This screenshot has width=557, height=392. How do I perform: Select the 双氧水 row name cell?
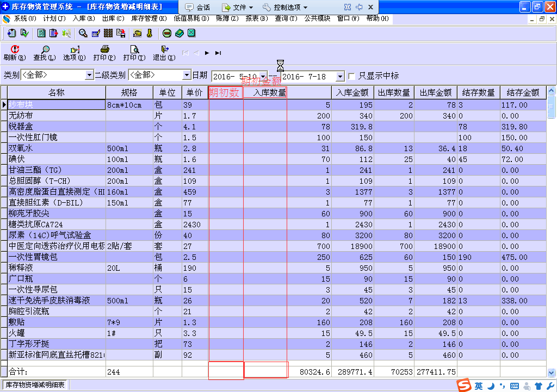coord(57,148)
